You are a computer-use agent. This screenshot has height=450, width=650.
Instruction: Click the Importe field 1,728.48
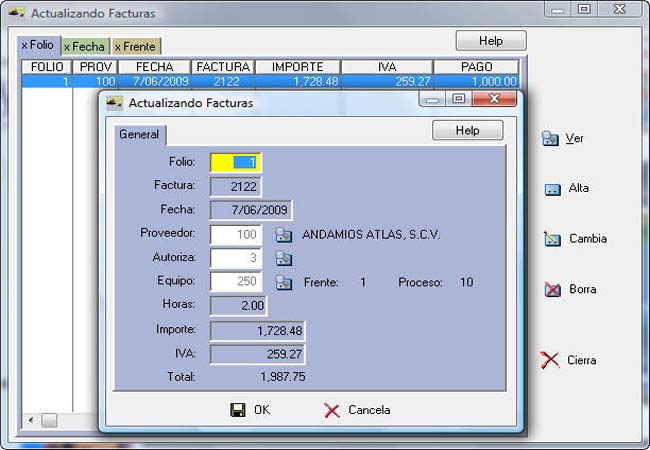[x=257, y=331]
